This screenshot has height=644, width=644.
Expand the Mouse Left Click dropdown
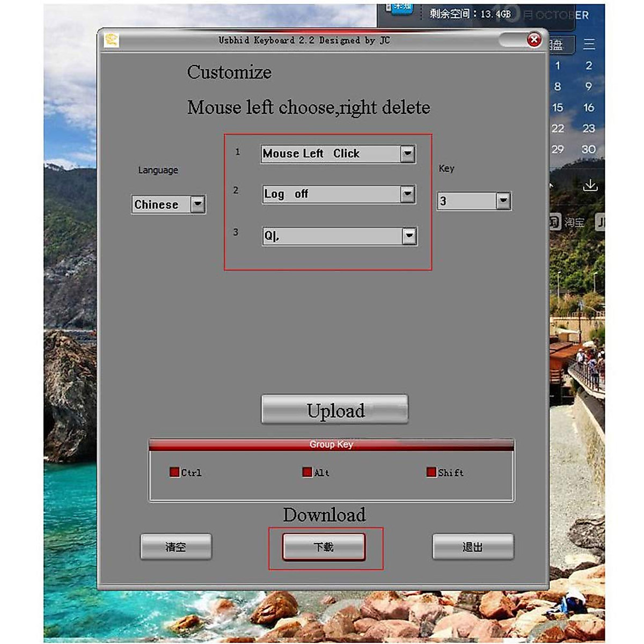(408, 154)
